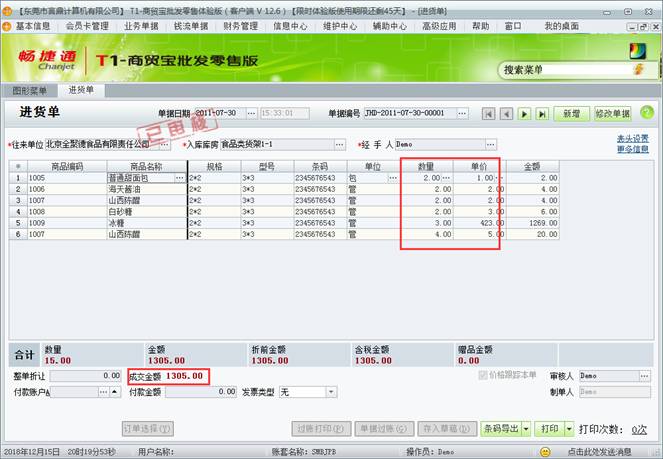The width and height of the screenshot is (663, 459).
Task: Click the 更多信息 link
Action: click(x=632, y=149)
